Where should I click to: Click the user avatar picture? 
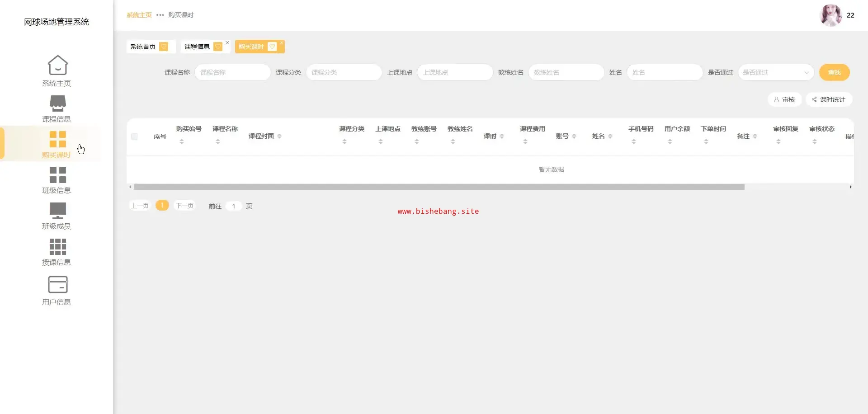(831, 15)
